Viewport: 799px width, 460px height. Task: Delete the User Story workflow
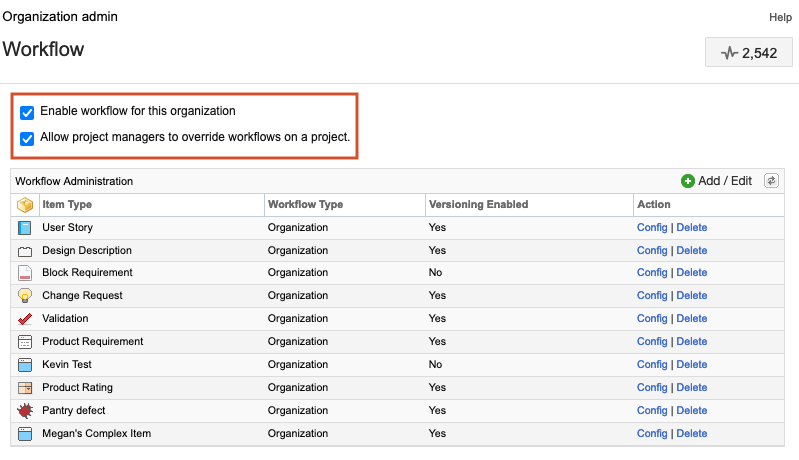tap(691, 227)
